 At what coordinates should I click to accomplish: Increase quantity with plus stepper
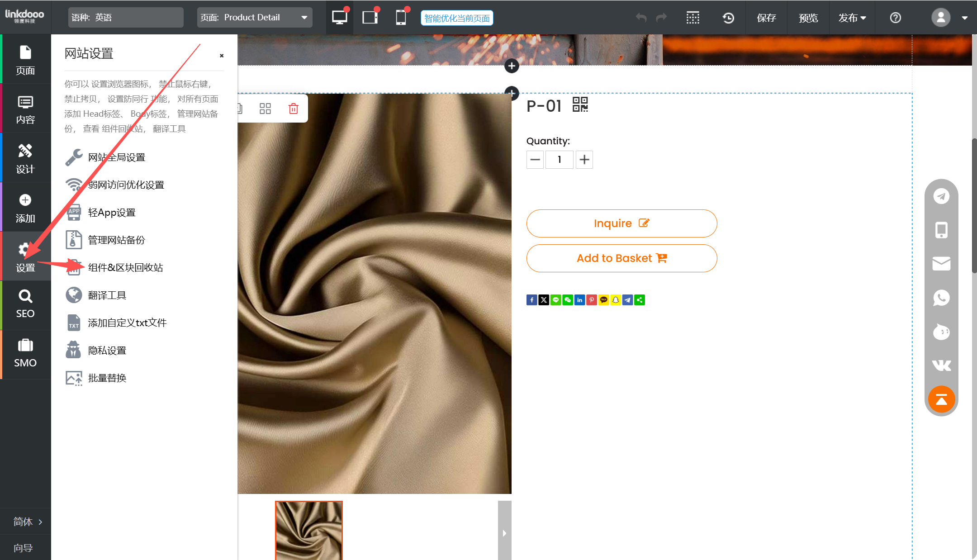(x=584, y=160)
